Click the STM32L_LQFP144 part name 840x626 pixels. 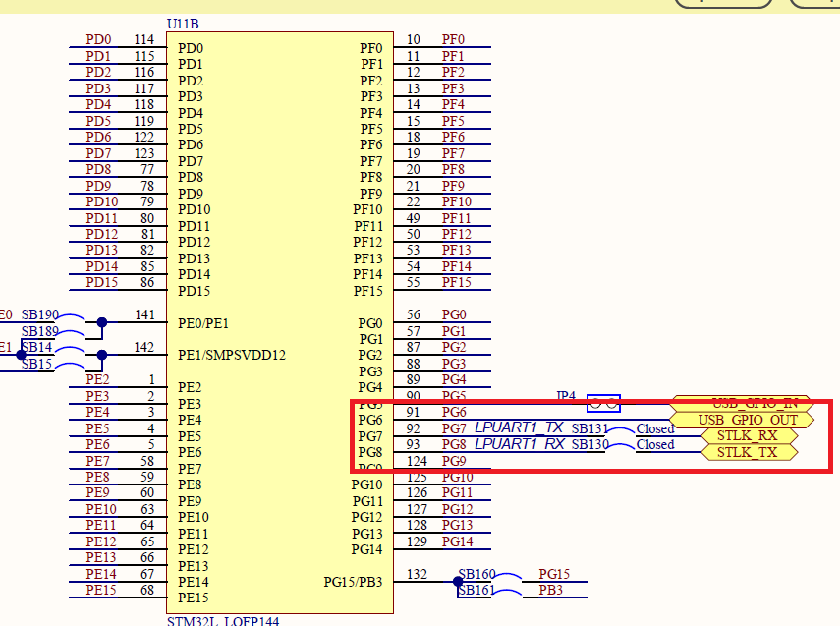pos(223,621)
